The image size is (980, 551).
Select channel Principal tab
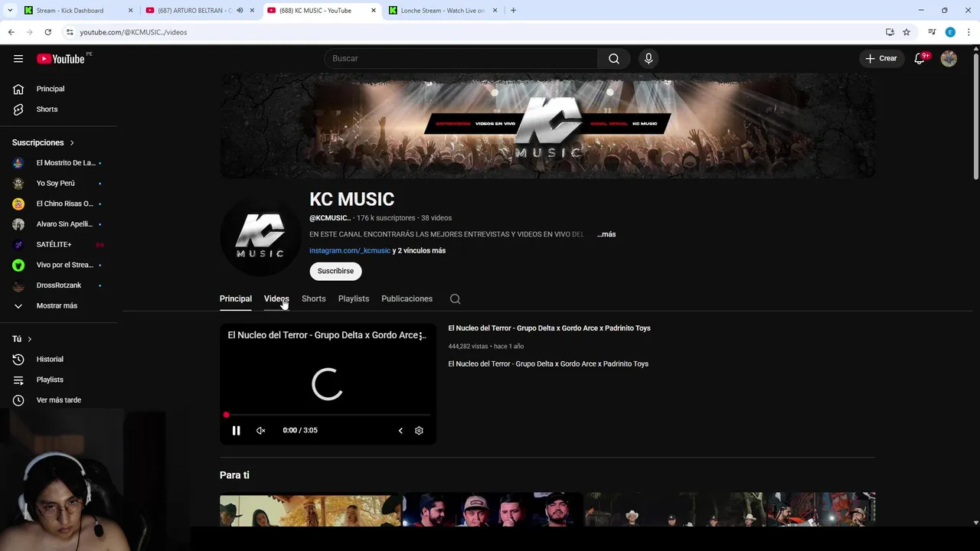click(236, 299)
